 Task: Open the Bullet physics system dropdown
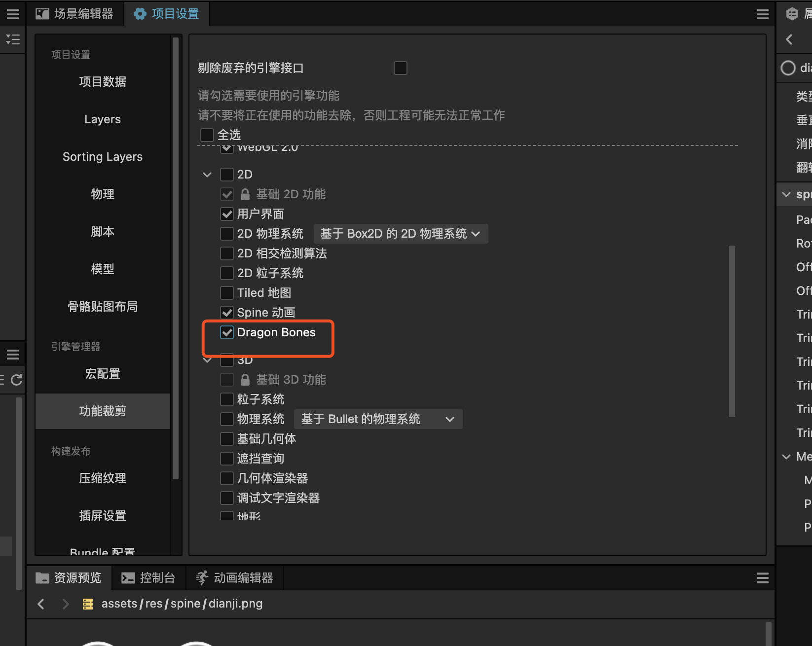[x=378, y=419]
